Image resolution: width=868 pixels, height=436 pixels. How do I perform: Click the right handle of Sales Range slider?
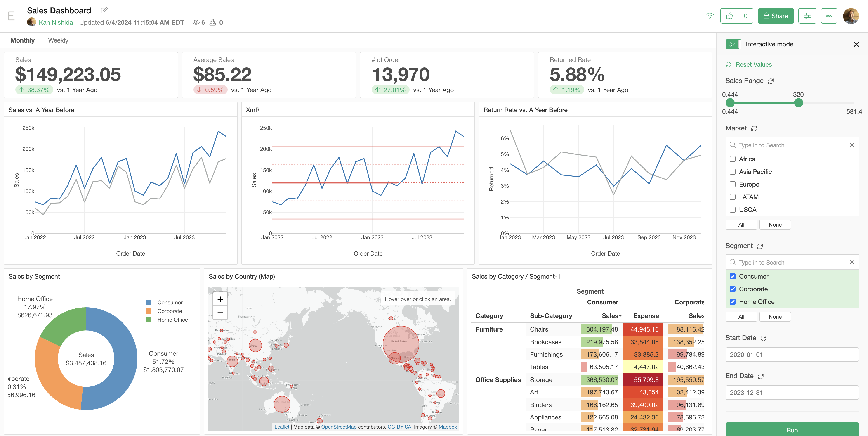tap(798, 103)
